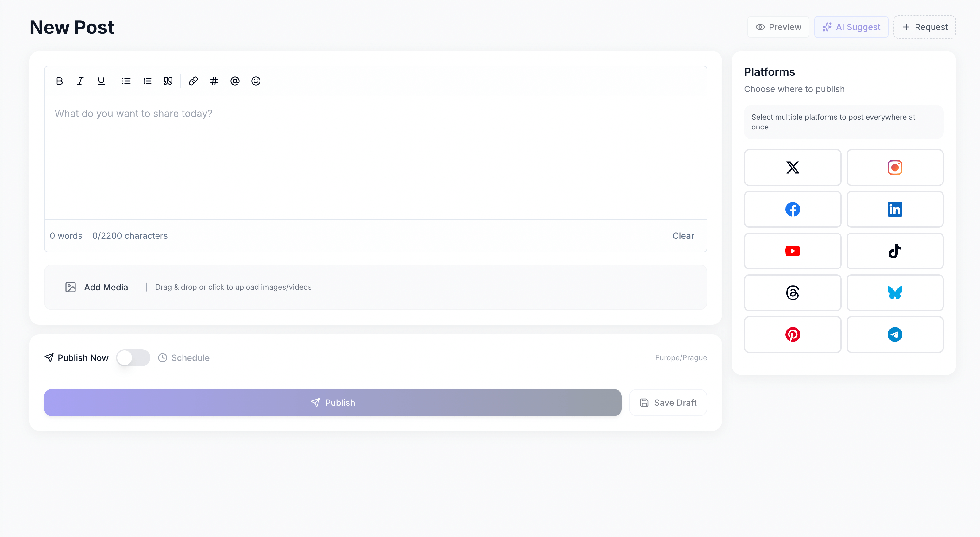Screen dimensions: 980x537
Task: Apply underline formatting
Action: [101, 81]
